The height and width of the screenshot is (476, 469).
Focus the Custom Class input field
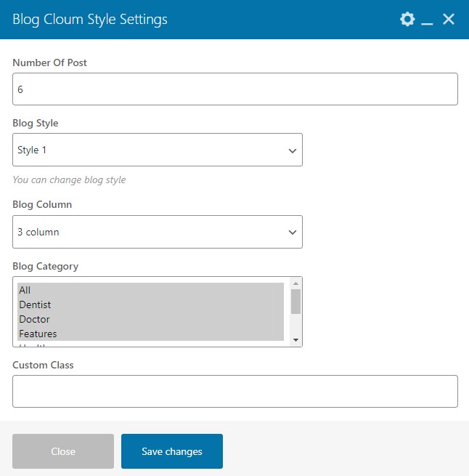coord(235,391)
